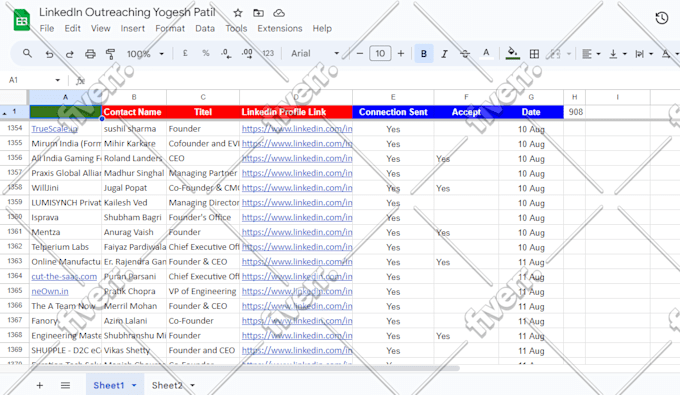This screenshot has height=395, width=680.
Task: Print the spreadsheet
Action: click(90, 54)
